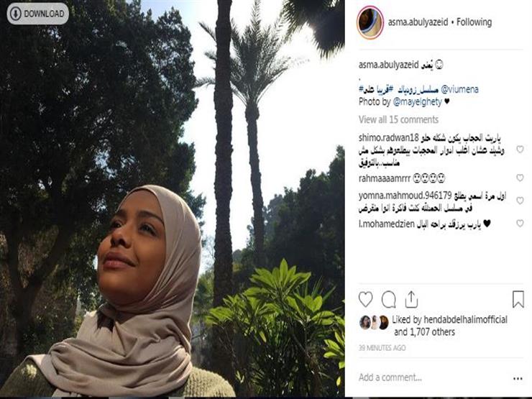Like yomna.mahmoud.946179's comment
Screen dimensions: 532x399
(520, 201)
